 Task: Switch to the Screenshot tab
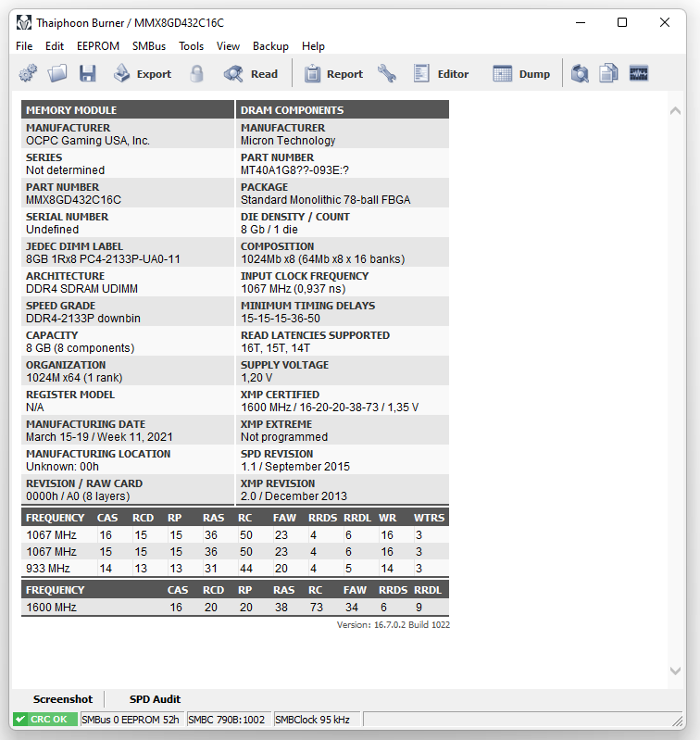tap(63, 699)
